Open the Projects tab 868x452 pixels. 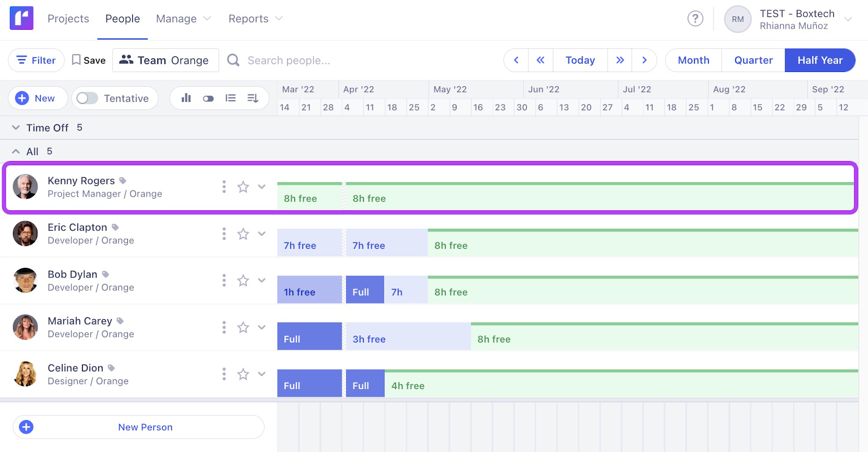click(68, 19)
